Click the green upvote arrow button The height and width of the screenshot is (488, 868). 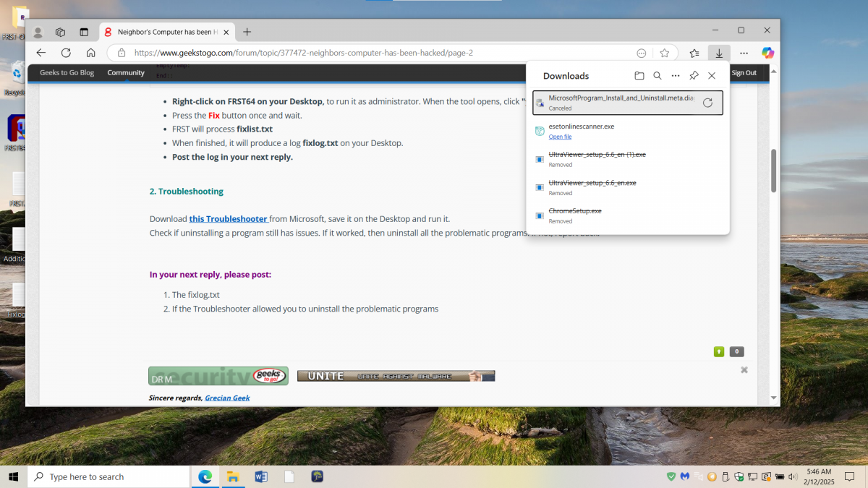point(719,352)
